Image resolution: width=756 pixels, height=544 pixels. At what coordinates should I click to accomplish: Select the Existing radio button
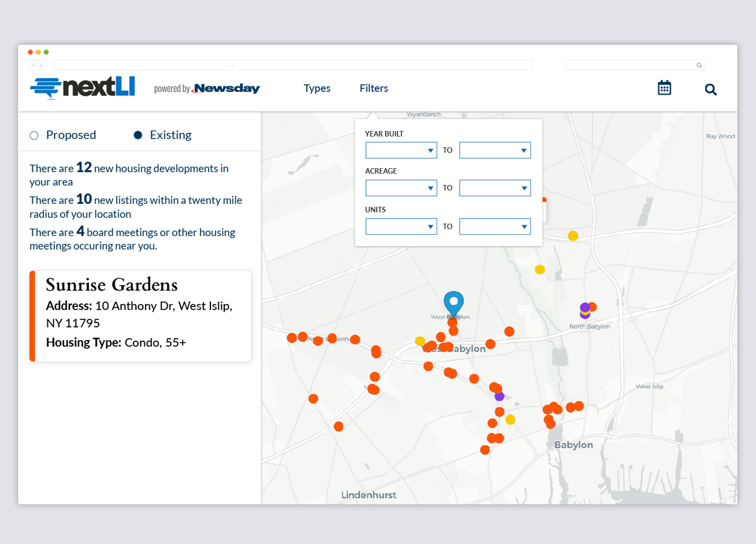click(138, 135)
